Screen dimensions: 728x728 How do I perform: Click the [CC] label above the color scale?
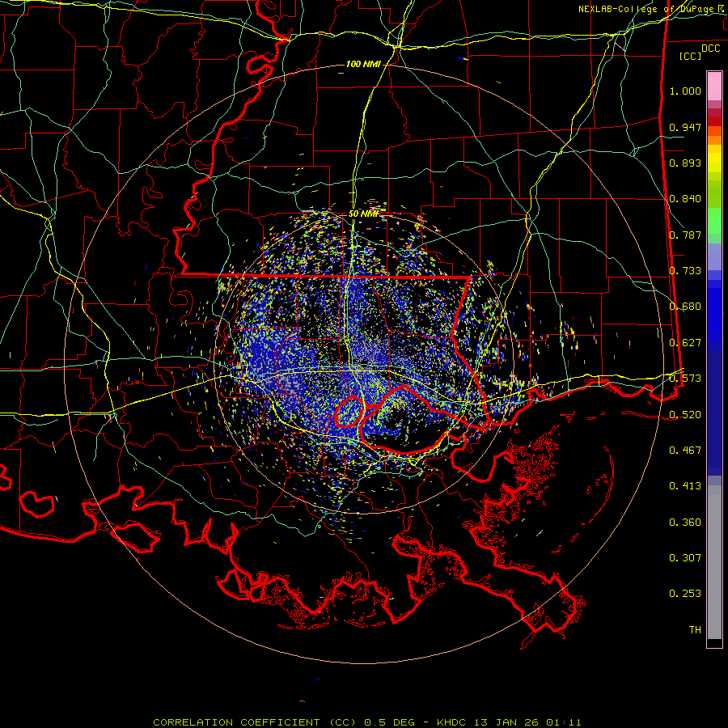click(x=690, y=56)
